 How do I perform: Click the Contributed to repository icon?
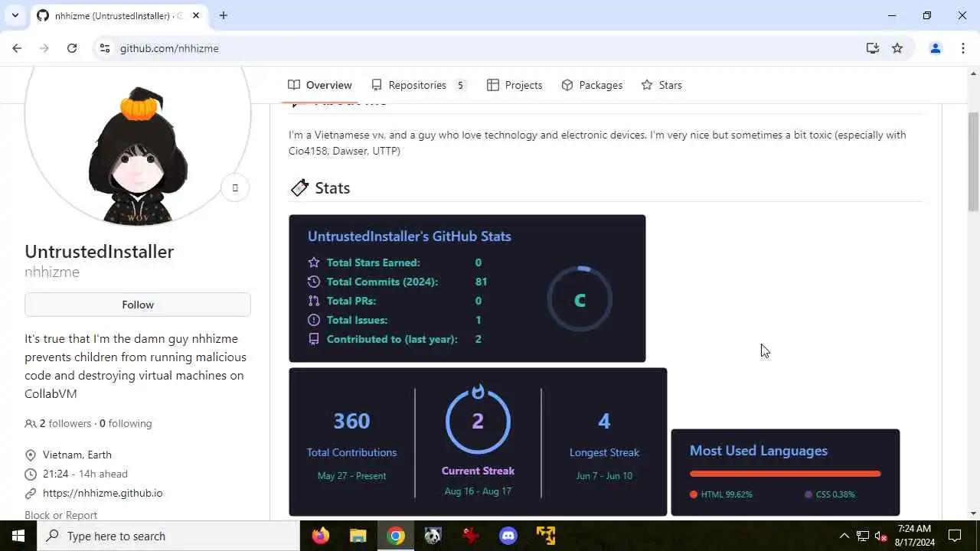313,339
